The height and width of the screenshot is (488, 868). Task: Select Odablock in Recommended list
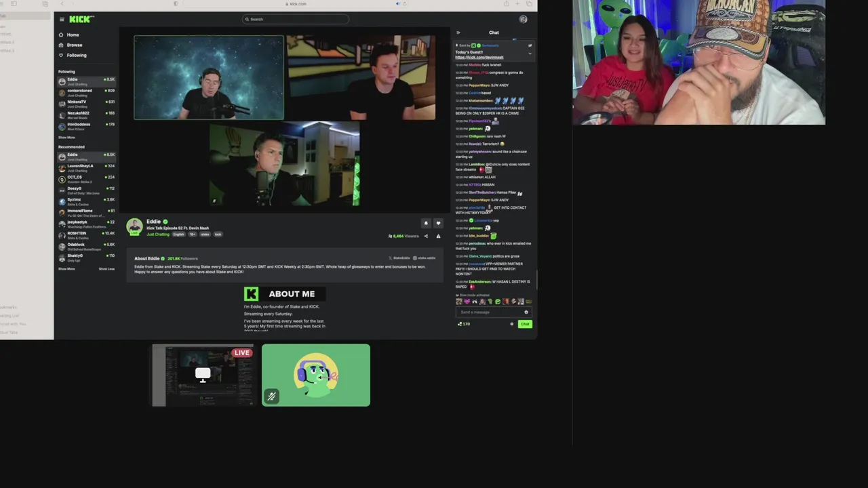(86, 246)
